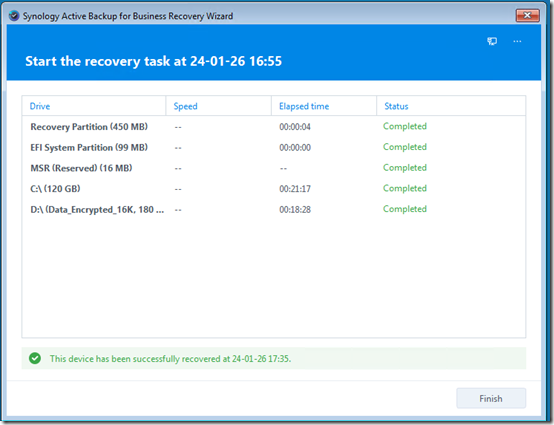The image size is (554, 425).
Task: Click Completed status for MSR (Reserved)
Action: click(x=405, y=167)
